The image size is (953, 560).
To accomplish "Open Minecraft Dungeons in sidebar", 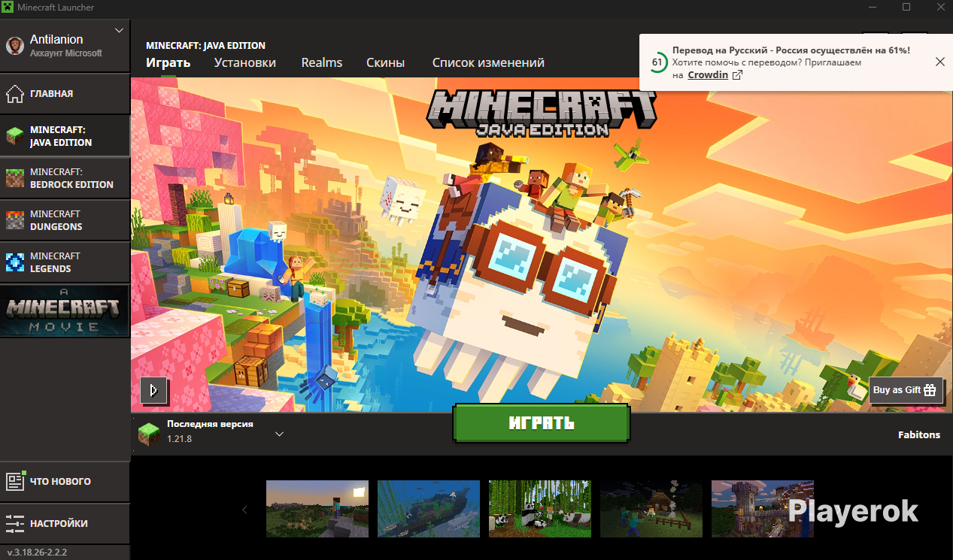I will tap(65, 220).
